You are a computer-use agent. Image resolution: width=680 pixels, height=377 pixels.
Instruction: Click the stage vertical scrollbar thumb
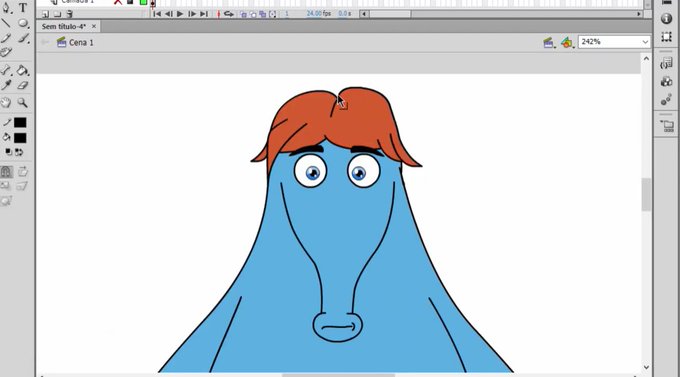click(646, 194)
